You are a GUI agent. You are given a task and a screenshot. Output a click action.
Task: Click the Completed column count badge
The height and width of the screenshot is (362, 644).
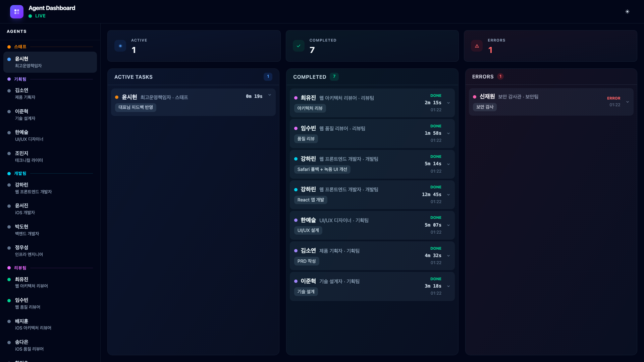coord(334,76)
